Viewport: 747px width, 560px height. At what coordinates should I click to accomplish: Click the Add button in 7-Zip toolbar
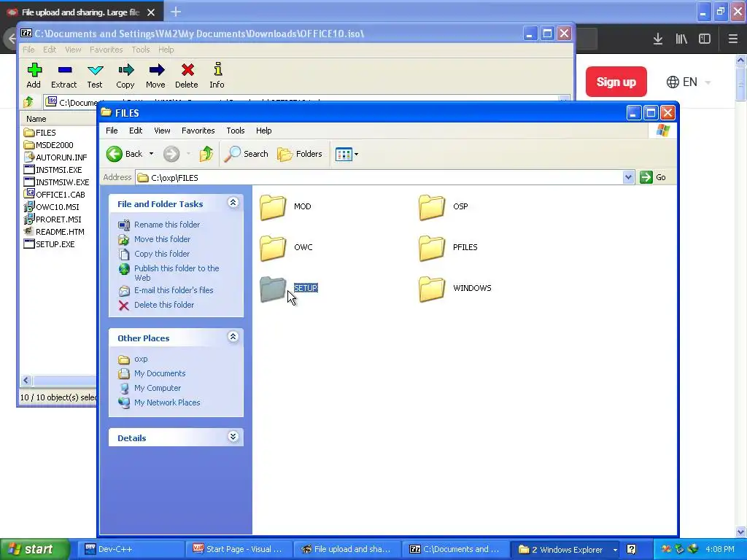tap(34, 75)
